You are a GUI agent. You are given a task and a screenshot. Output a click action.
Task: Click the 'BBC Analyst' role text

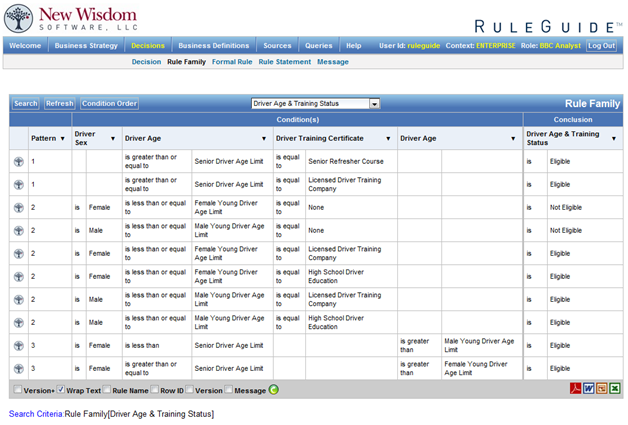[560, 46]
